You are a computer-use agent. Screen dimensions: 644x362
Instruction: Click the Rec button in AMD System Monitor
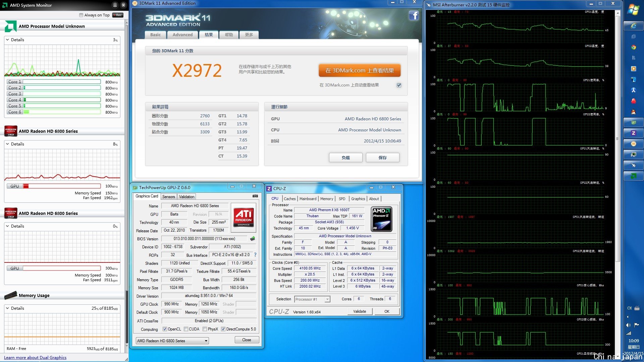pos(118,15)
